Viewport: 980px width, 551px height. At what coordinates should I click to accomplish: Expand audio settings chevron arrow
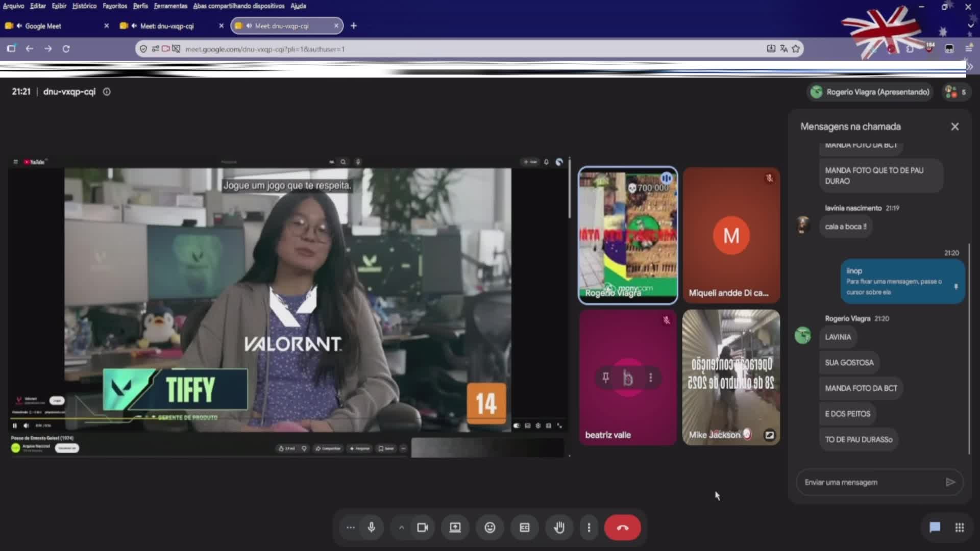click(401, 528)
